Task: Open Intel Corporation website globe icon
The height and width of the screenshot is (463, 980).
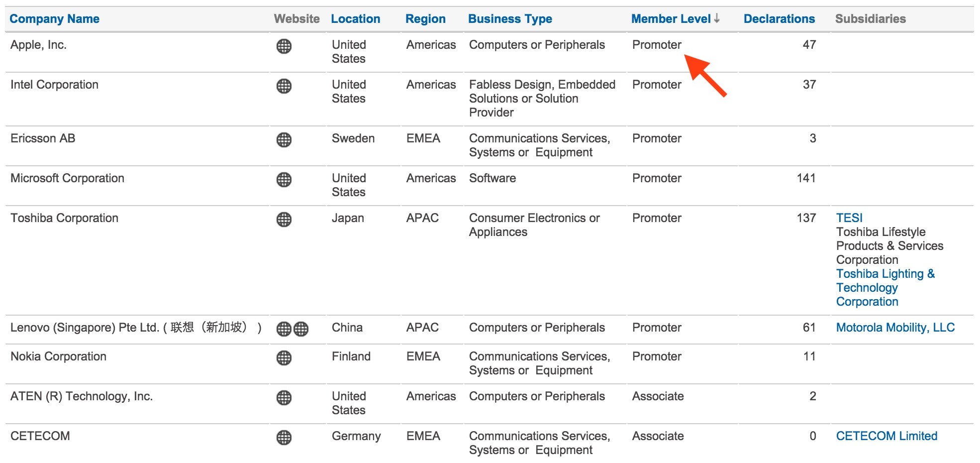Action: point(284,86)
